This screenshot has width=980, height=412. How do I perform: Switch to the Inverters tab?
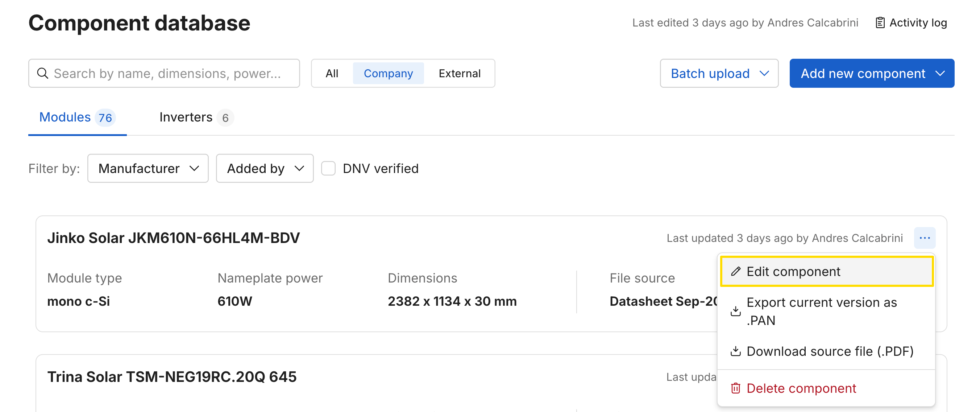click(197, 117)
